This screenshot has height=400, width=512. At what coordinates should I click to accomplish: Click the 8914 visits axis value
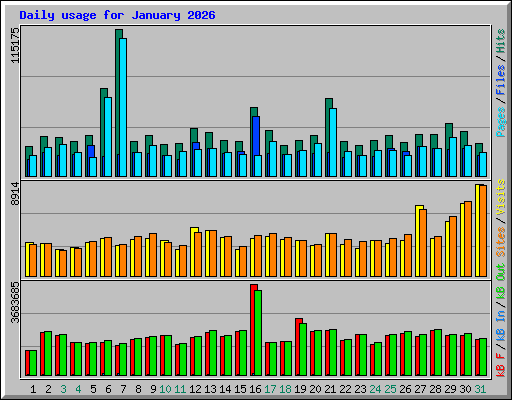16,194
